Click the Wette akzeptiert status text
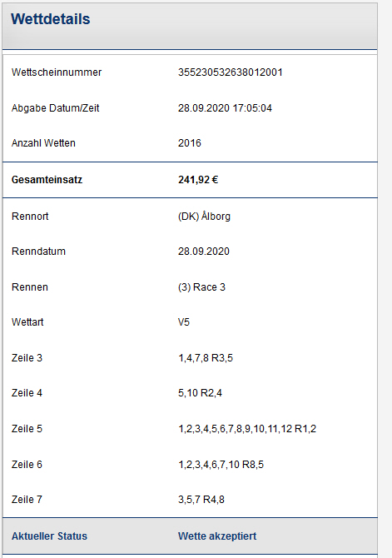 [x=217, y=536]
